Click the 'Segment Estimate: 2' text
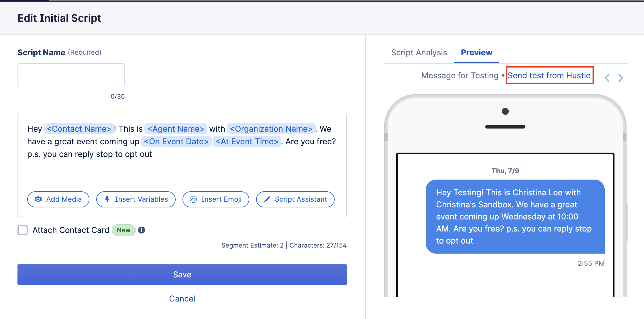 [252, 245]
